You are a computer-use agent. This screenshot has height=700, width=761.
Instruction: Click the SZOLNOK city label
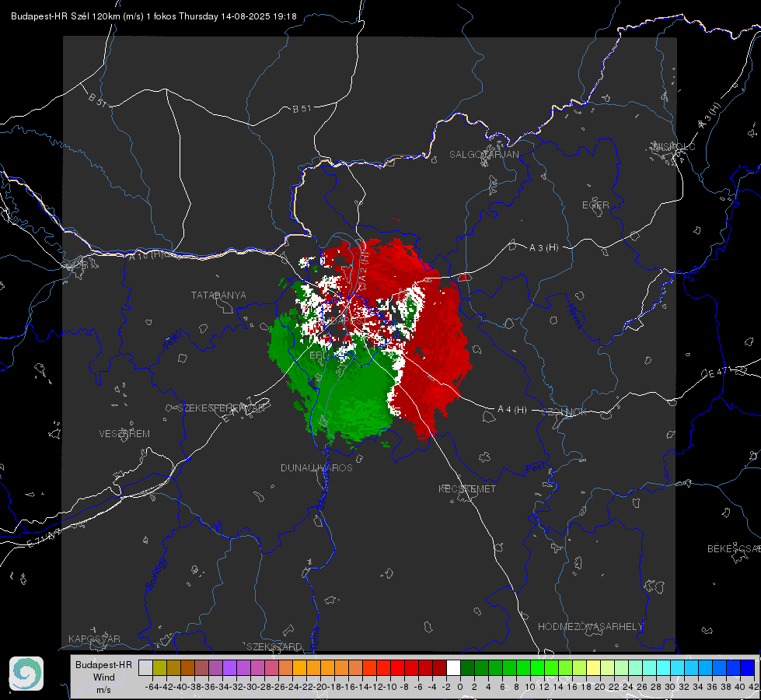pyautogui.click(x=564, y=412)
